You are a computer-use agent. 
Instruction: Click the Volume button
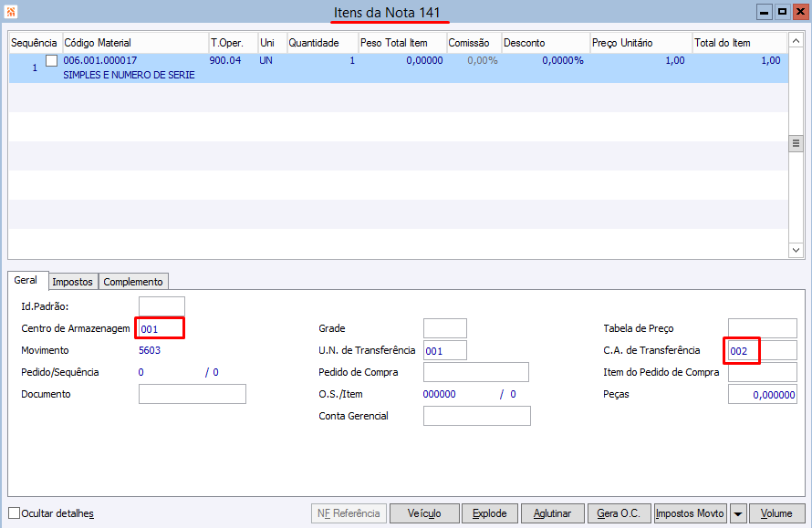[x=776, y=513]
